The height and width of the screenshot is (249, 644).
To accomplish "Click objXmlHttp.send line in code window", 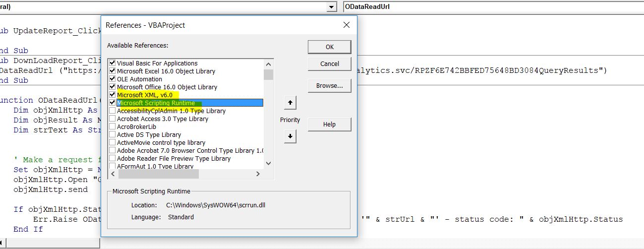I will click(x=51, y=189).
